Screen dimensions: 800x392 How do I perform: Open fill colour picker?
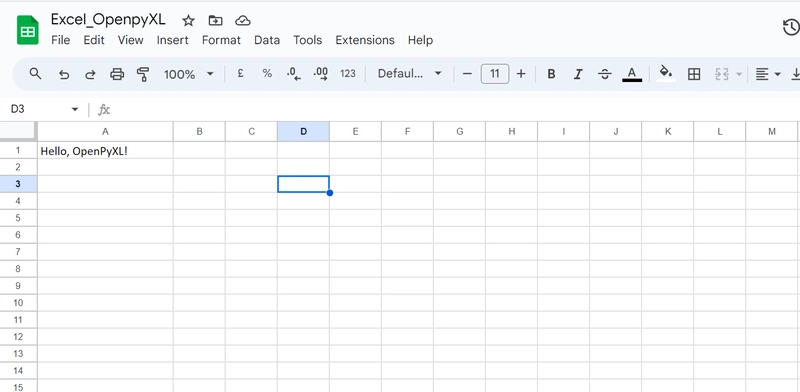(x=666, y=74)
